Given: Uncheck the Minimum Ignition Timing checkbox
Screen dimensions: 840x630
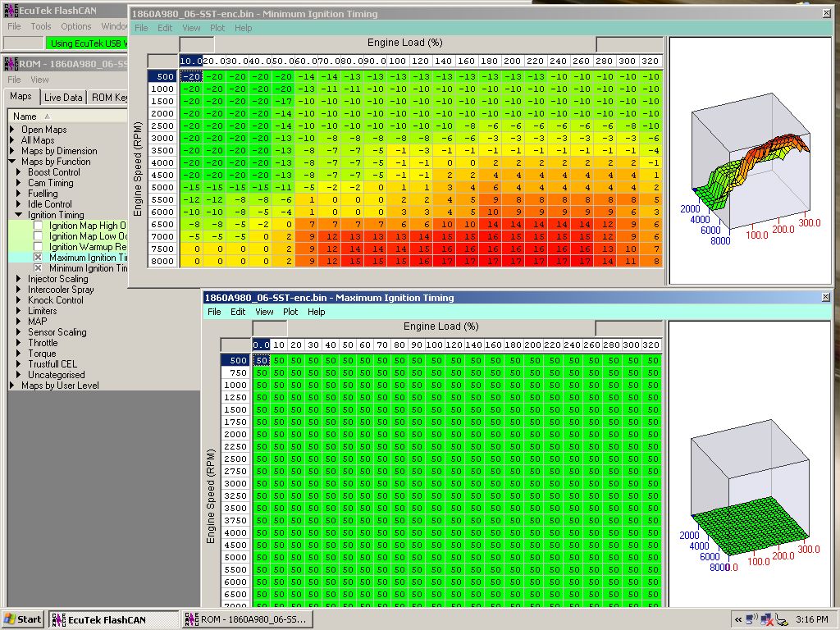Looking at the screenshot, I should 38,268.
